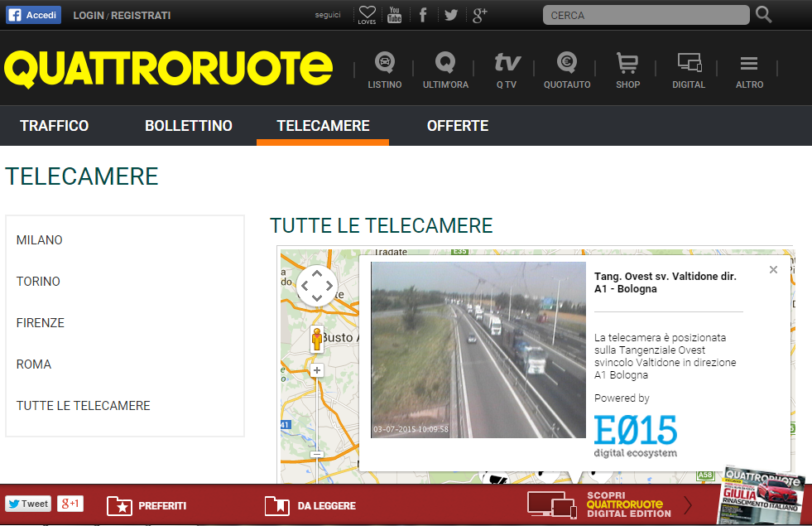
Task: Open the Listino car icon
Action: point(384,64)
